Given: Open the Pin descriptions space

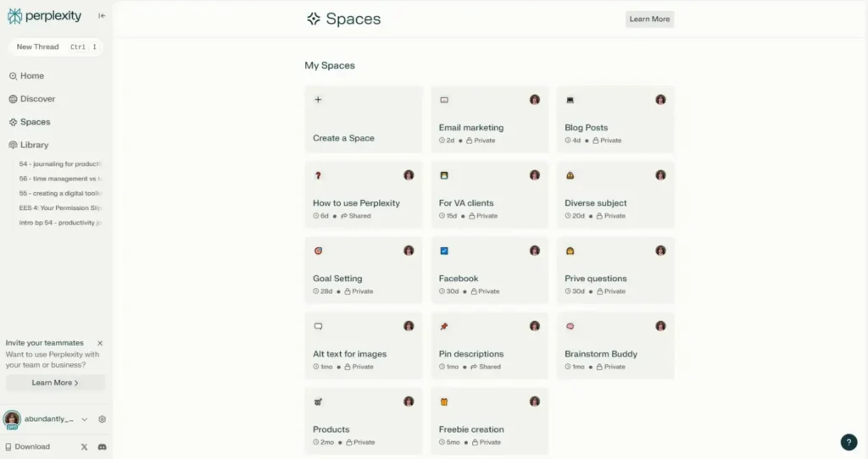Looking at the screenshot, I should (490, 346).
